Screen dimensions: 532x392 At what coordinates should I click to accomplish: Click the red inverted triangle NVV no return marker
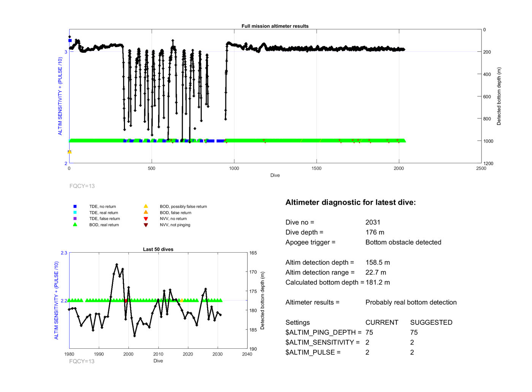146,219
